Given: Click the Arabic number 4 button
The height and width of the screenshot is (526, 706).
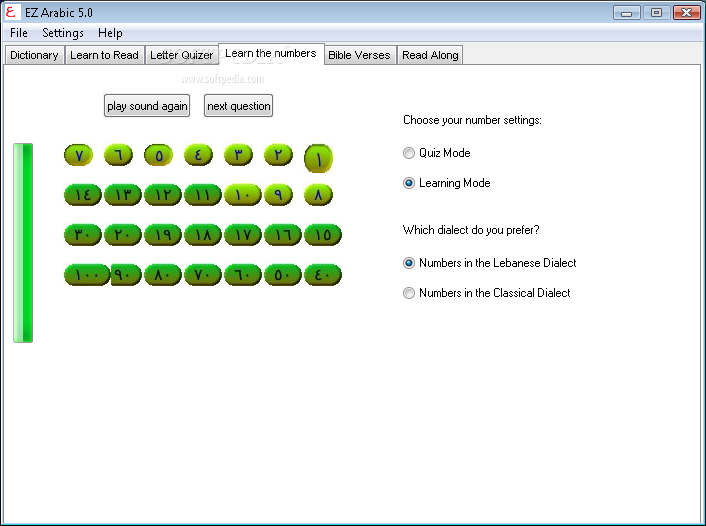Looking at the screenshot, I should point(198,155).
